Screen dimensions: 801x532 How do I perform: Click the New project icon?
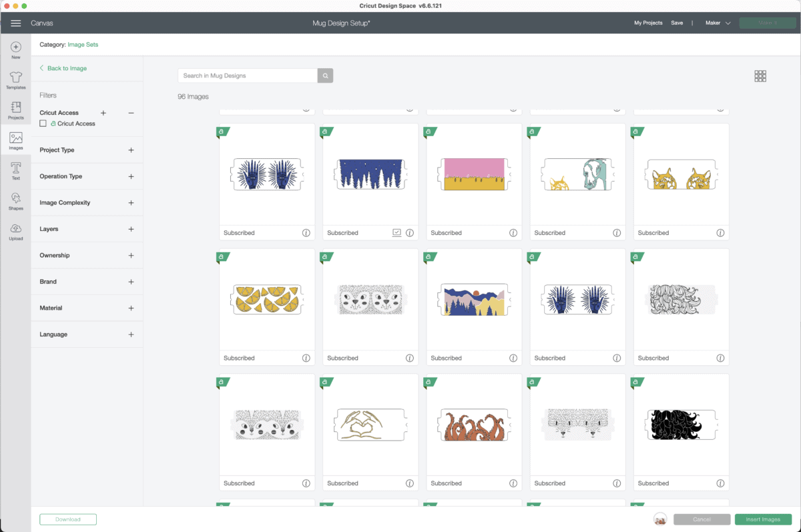(x=16, y=50)
